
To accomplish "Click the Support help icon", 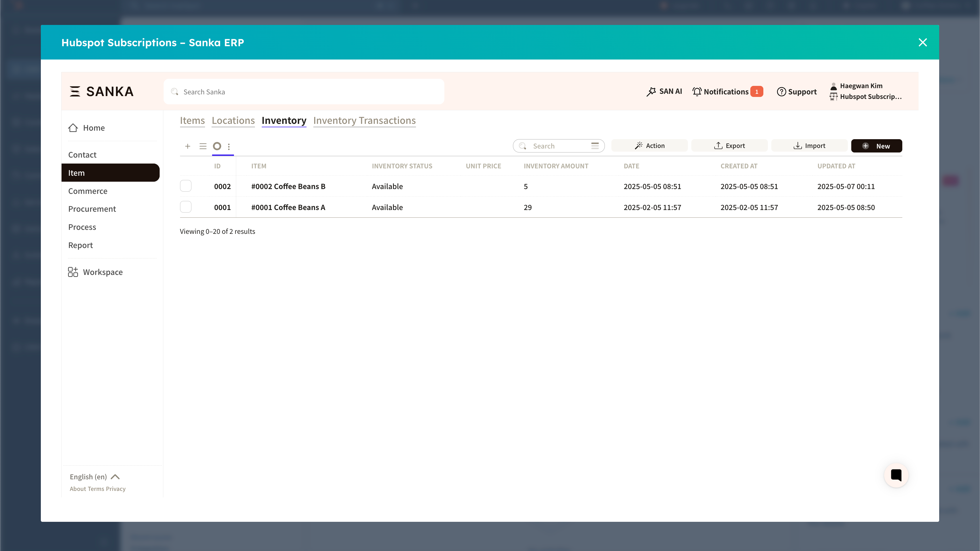I will [781, 92].
